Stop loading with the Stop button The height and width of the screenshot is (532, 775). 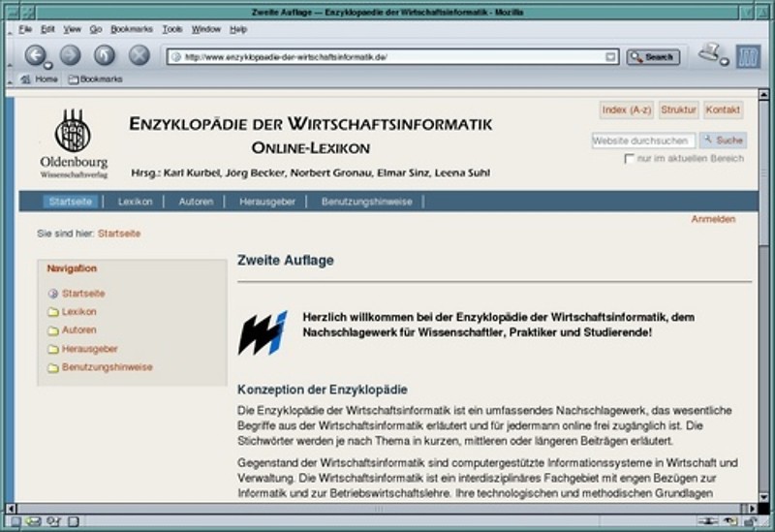point(139,55)
